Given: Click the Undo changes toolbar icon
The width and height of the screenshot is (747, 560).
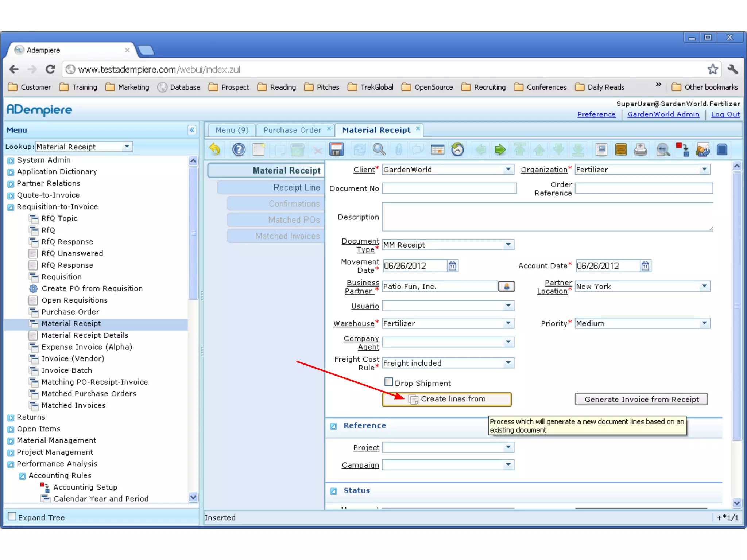Looking at the screenshot, I should (x=215, y=149).
